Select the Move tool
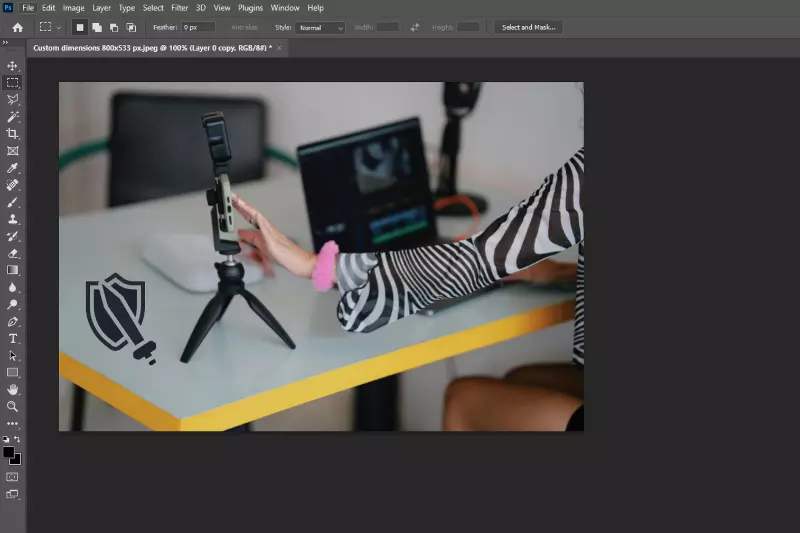800x533 pixels. tap(12, 66)
